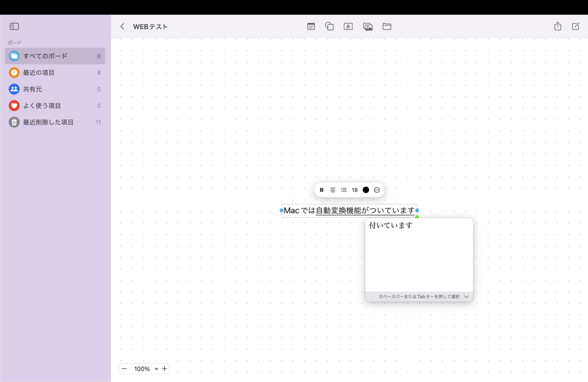Insert a sticky note from toolbar

(311, 26)
